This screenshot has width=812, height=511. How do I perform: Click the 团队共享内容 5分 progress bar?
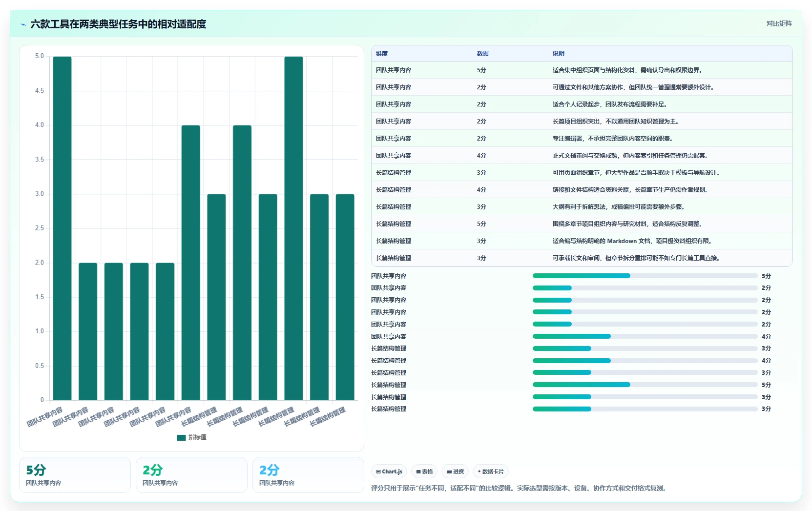pos(645,276)
